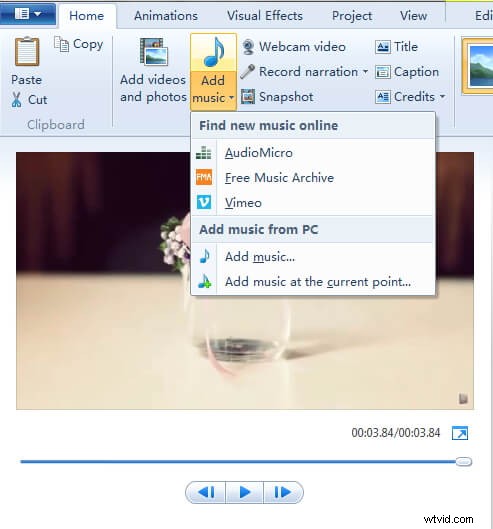
Task: Choose AudioMicro from the music menu
Action: click(x=313, y=153)
